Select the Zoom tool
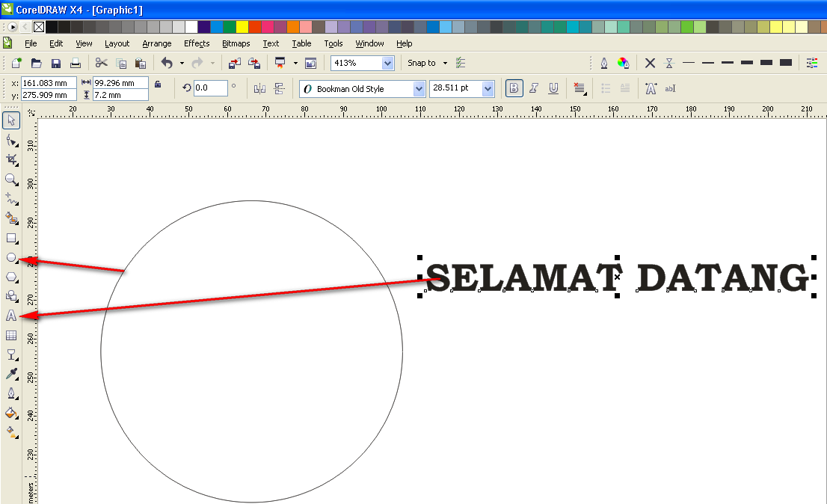Image resolution: width=827 pixels, height=504 pixels. pyautogui.click(x=11, y=179)
